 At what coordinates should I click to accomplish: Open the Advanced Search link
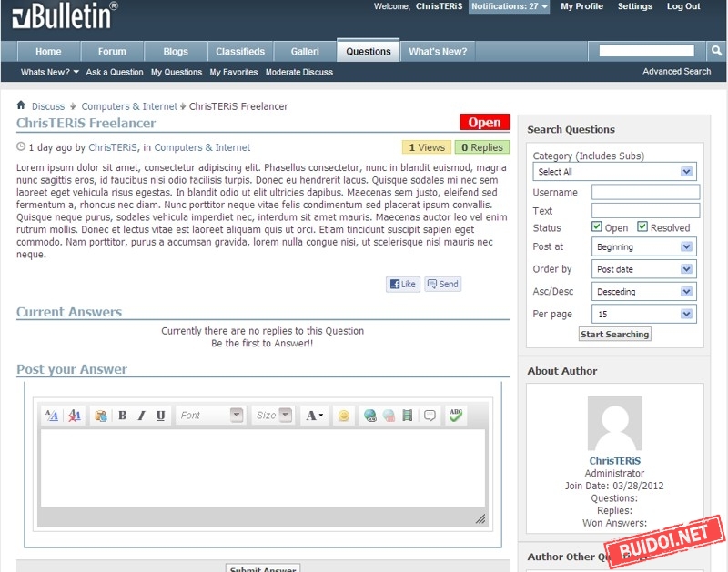[676, 72]
